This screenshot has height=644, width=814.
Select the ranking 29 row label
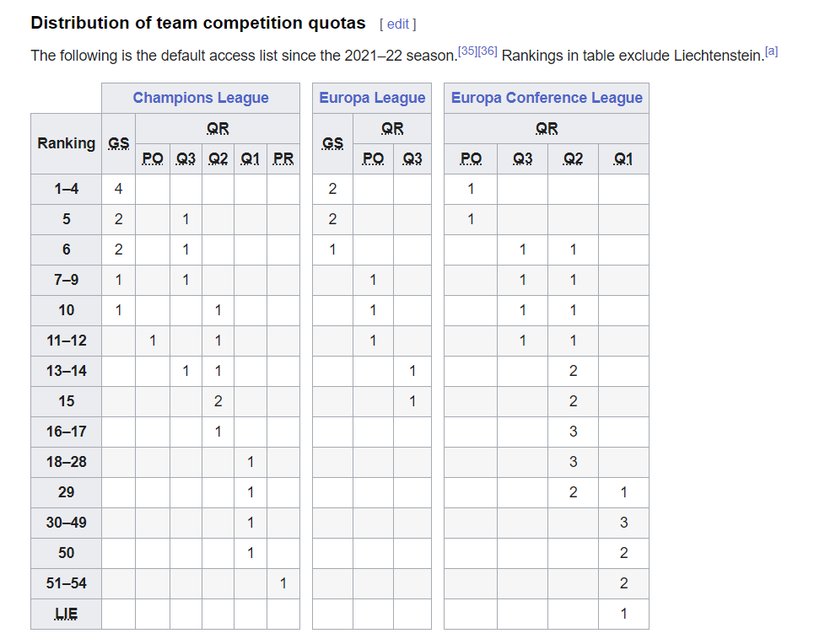point(66,492)
